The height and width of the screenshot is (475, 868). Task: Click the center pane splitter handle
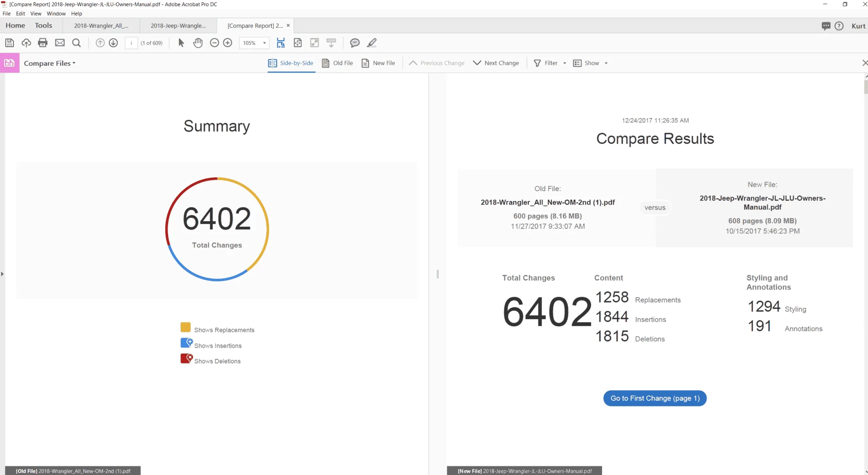click(x=438, y=274)
